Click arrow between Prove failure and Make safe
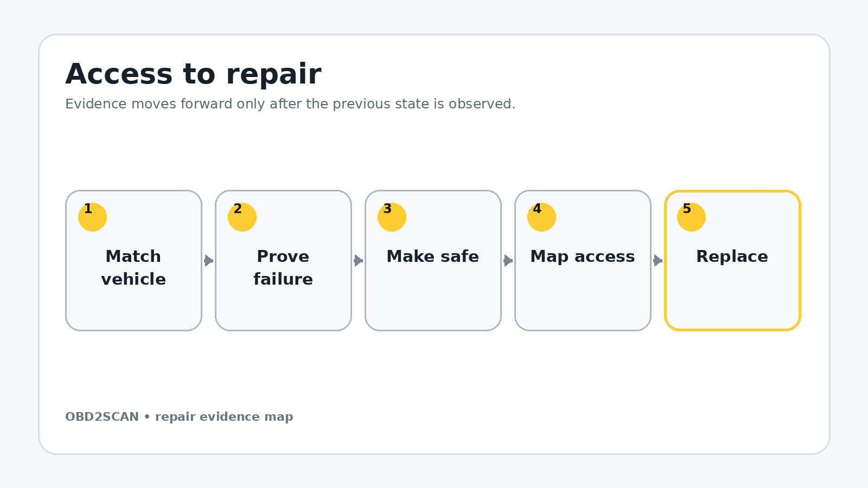This screenshot has height=488, width=868. point(359,260)
